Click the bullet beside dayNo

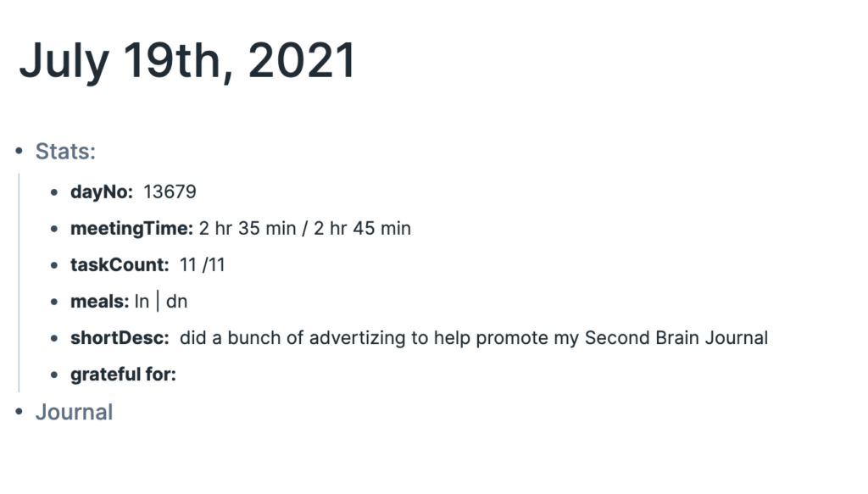54,192
